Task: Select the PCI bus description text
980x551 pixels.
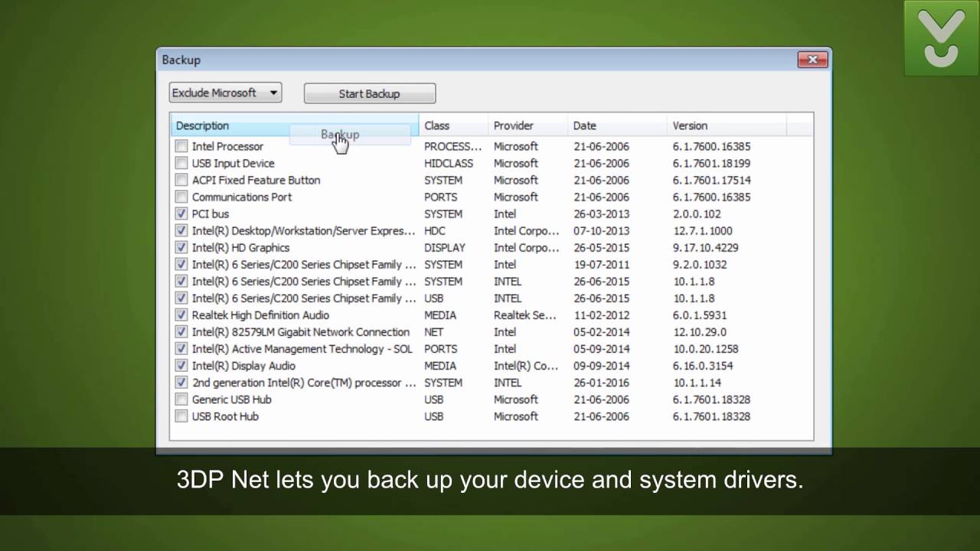Action: [211, 214]
